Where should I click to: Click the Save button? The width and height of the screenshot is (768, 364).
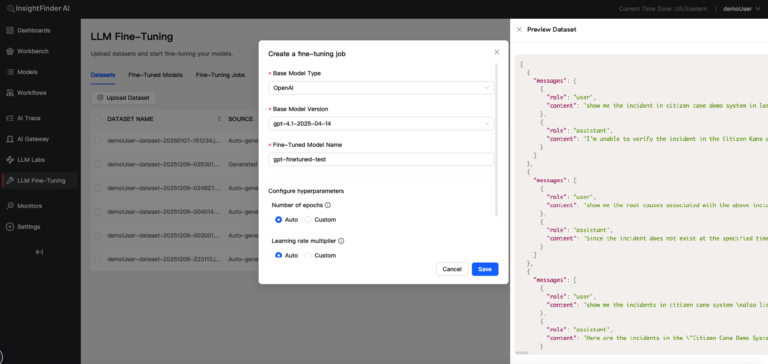[x=485, y=269]
